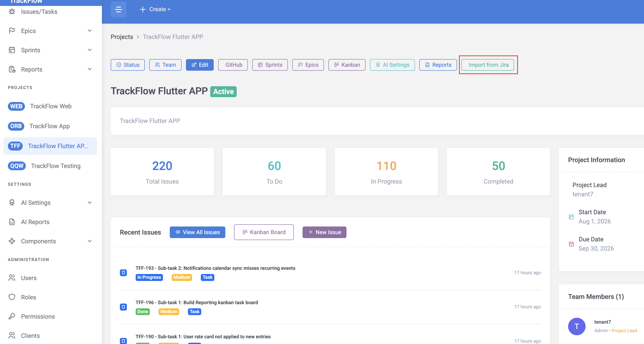Screen dimensions: 644x344
Task: Click the Projects breadcrumb link
Action: (122, 37)
